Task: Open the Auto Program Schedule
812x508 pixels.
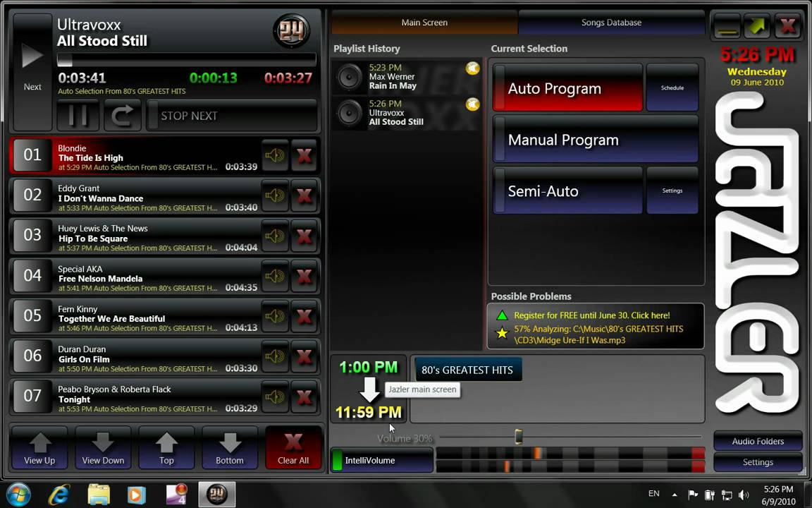Action: point(672,87)
